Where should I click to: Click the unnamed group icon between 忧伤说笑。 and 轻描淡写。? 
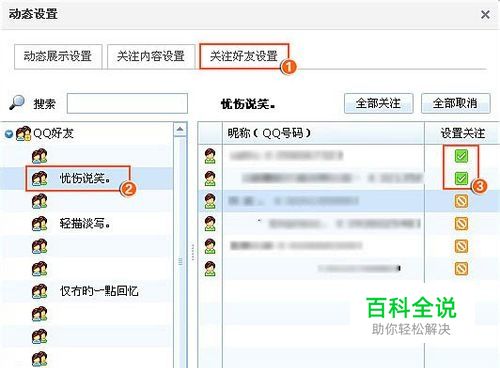click(39, 201)
